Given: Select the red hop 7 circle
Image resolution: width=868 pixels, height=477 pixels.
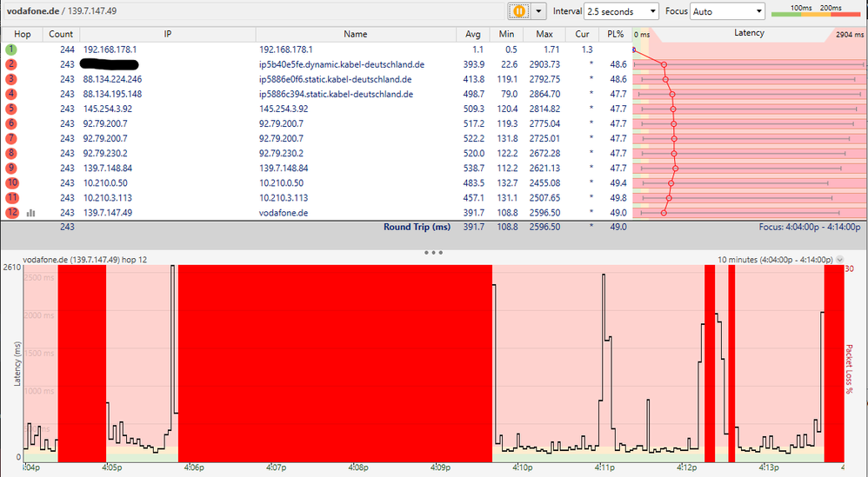Looking at the screenshot, I should 11,138.
